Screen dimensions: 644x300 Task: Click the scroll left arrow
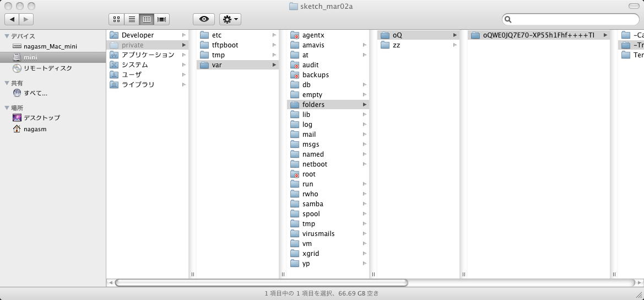tap(110, 283)
